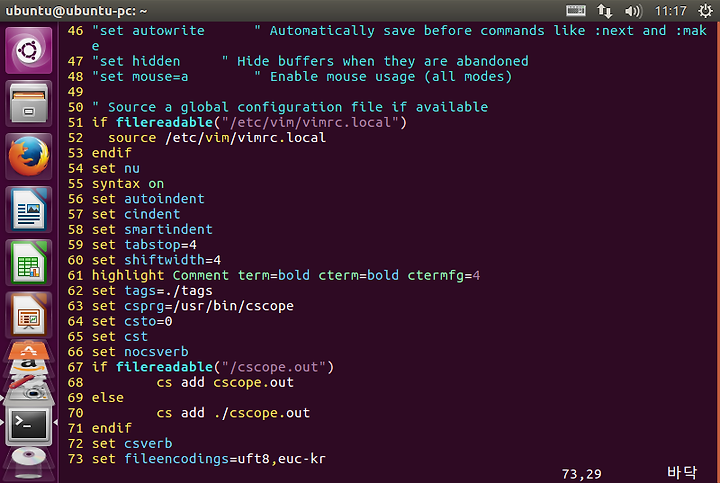Open Ubuntu Software Center icon
The image size is (720, 483).
pyautogui.click(x=28, y=351)
